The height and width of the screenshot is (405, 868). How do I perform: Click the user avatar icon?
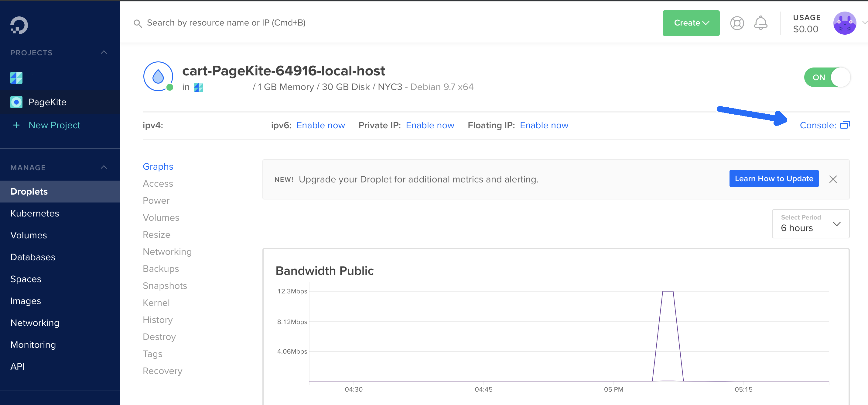tap(844, 23)
